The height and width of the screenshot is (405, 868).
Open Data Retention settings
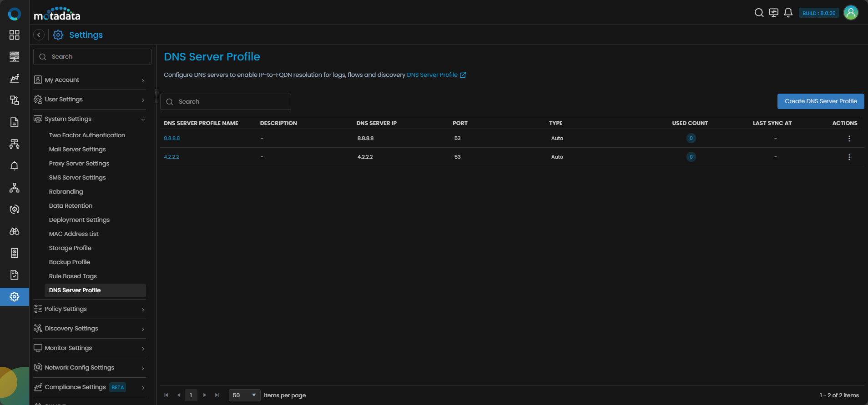[71, 206]
